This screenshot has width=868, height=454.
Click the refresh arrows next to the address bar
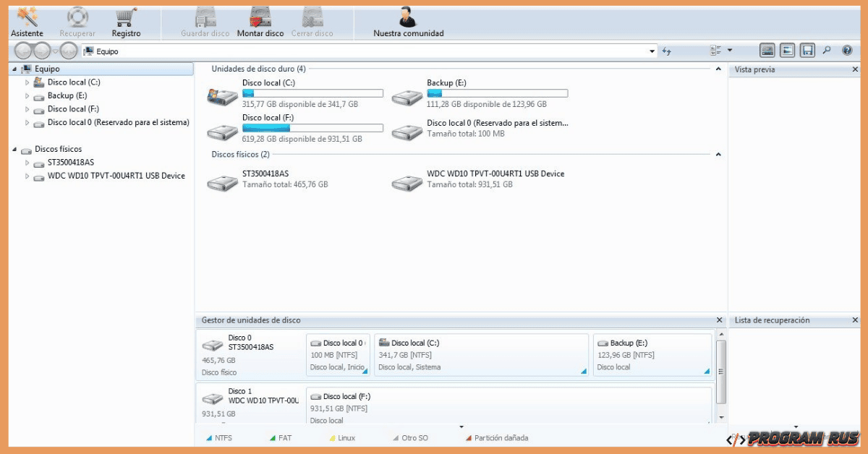[667, 51]
